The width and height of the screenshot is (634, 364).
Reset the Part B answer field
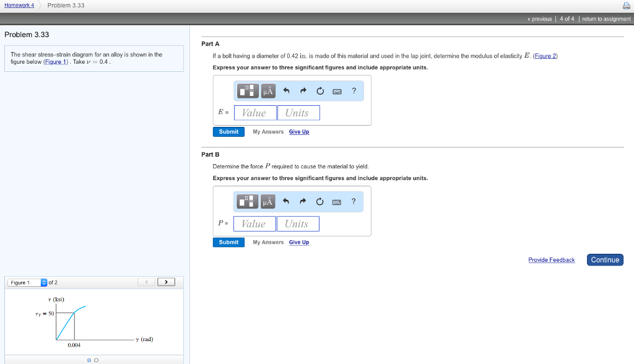(320, 201)
